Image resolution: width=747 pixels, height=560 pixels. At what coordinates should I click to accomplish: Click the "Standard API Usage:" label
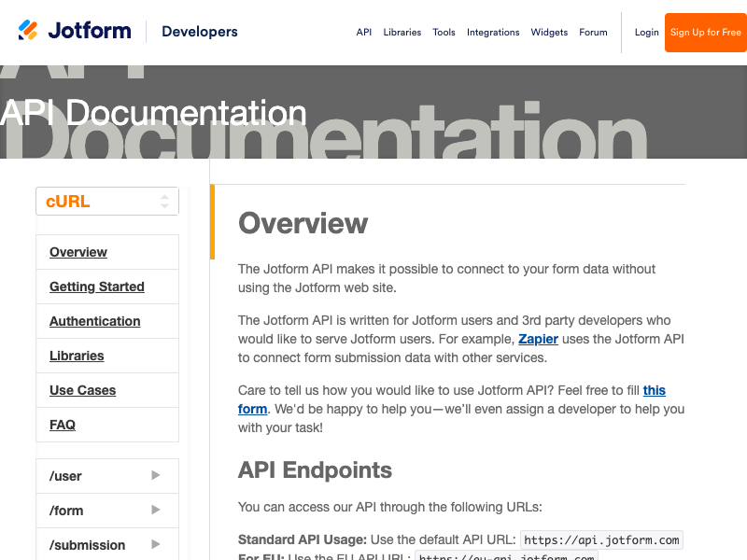[x=303, y=539]
